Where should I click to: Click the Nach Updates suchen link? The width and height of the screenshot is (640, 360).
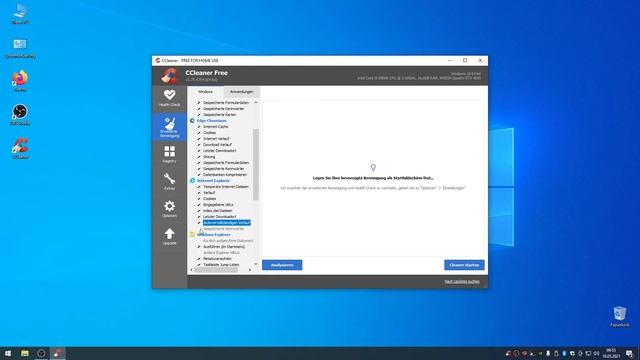tap(462, 282)
